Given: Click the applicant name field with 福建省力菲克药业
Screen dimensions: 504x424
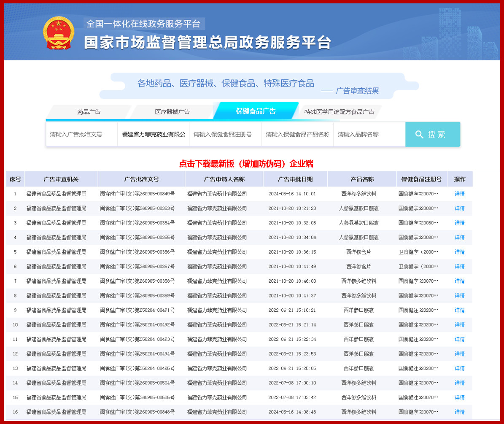Looking at the screenshot, I should pos(154,134).
